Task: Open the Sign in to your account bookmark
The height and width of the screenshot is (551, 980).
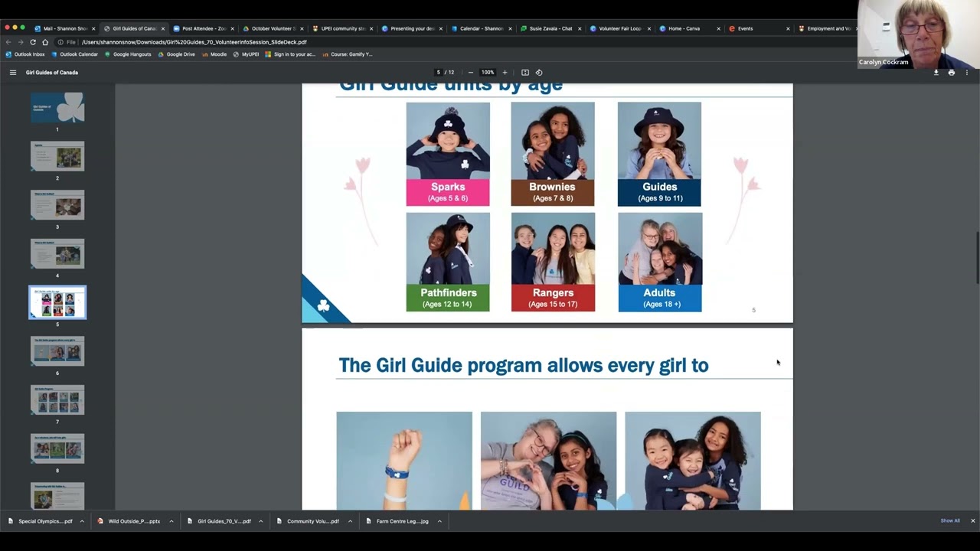Action: [x=290, y=54]
